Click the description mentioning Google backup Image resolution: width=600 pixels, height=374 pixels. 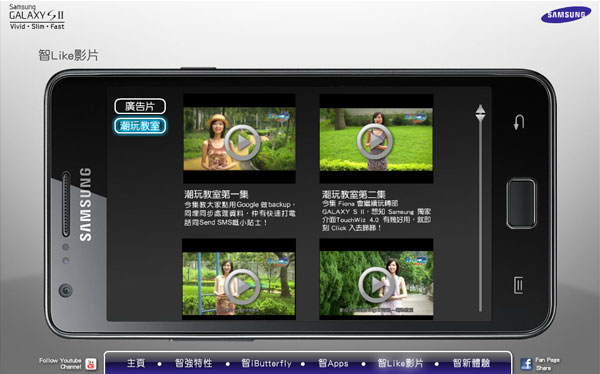240,213
